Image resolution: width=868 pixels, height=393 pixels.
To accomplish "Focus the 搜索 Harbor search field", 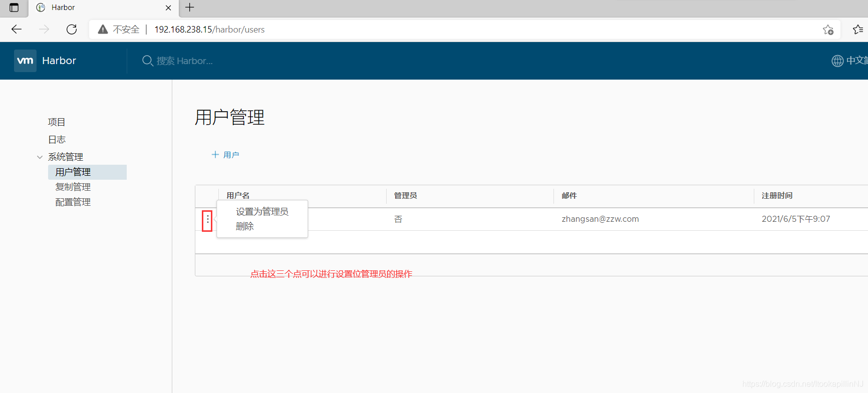I will pyautogui.click(x=185, y=61).
